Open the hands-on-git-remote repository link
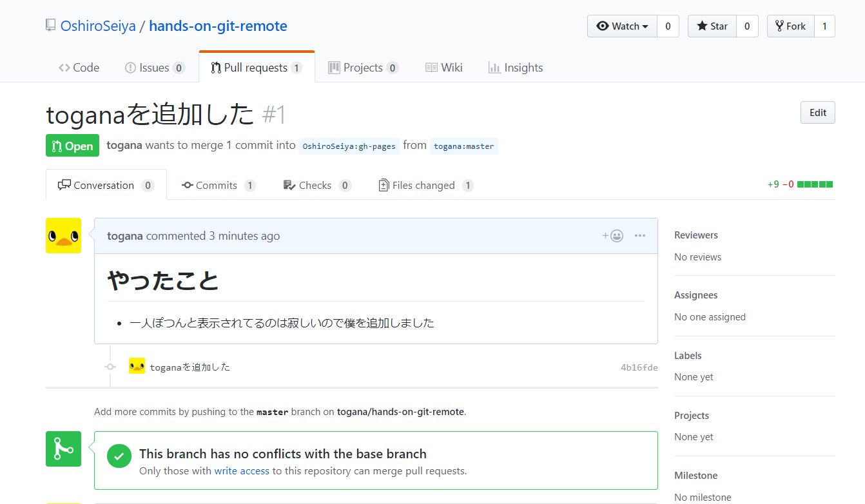 (x=218, y=26)
